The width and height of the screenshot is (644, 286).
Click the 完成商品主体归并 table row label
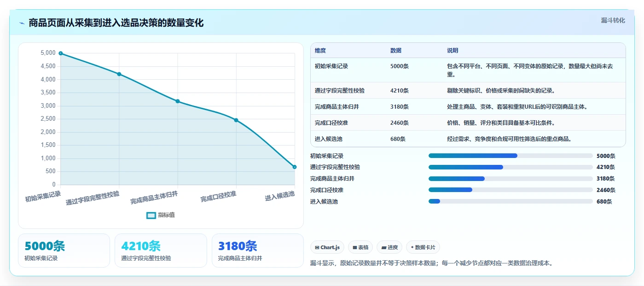pos(337,107)
